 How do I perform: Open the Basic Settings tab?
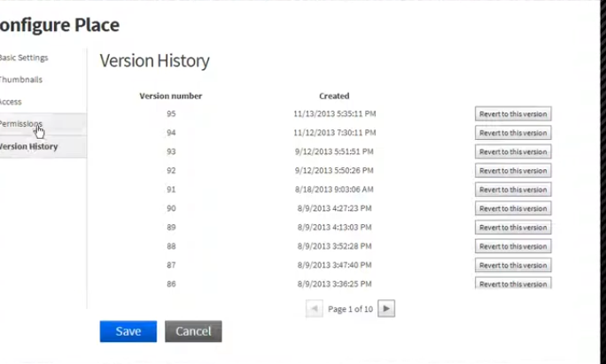24,58
